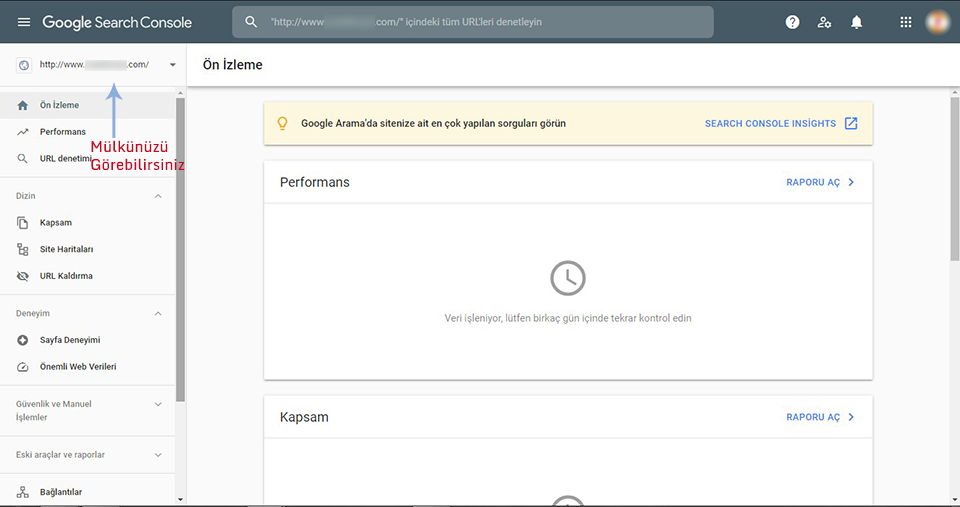
Task: Click the speedometer icon beside Önemli Web Verileri
Action: click(x=23, y=367)
